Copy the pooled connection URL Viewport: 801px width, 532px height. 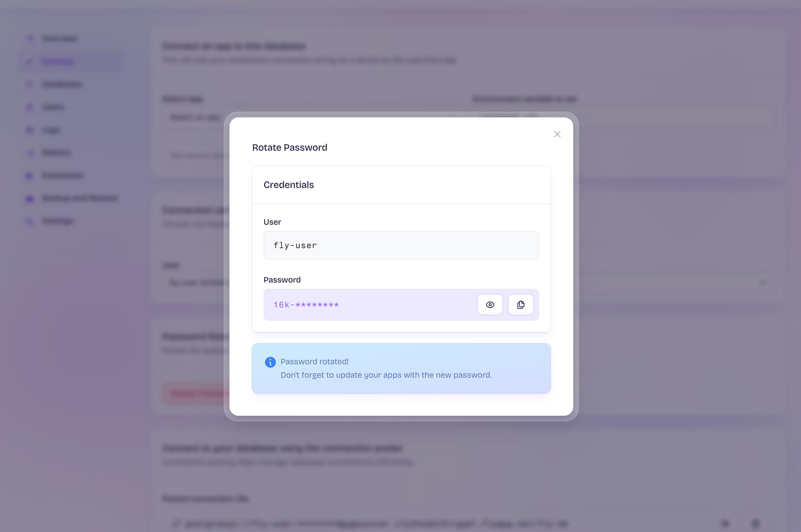coord(756,523)
